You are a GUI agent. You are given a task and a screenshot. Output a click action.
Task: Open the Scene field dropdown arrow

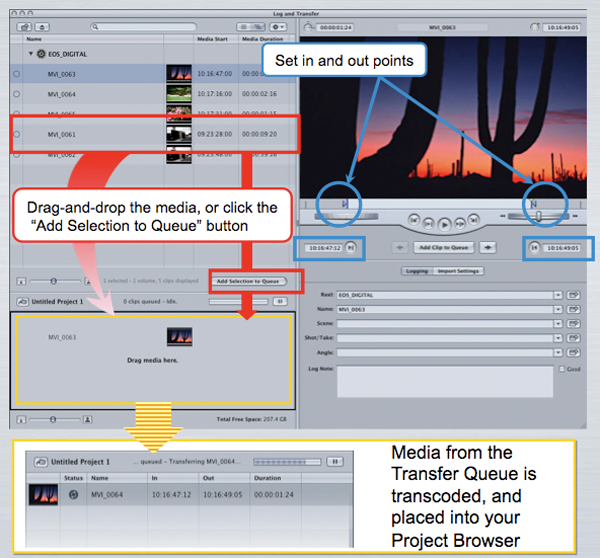pyautogui.click(x=558, y=324)
